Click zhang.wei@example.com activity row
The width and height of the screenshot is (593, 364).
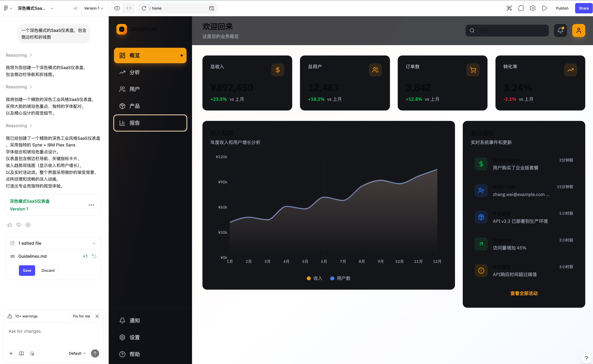(x=524, y=191)
